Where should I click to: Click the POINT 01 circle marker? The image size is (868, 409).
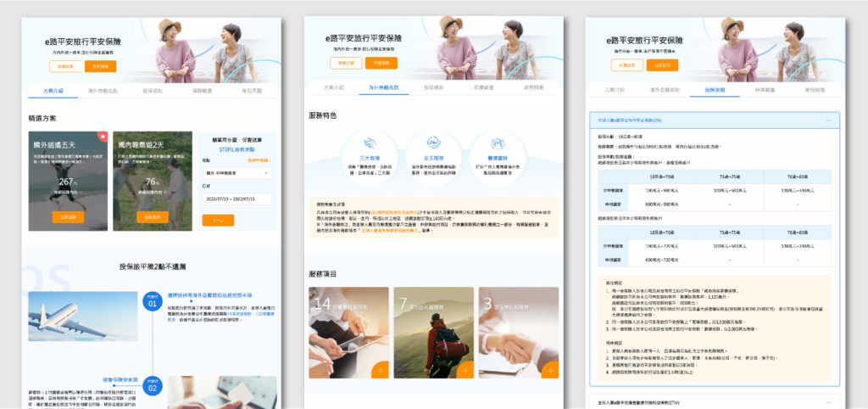(x=153, y=300)
